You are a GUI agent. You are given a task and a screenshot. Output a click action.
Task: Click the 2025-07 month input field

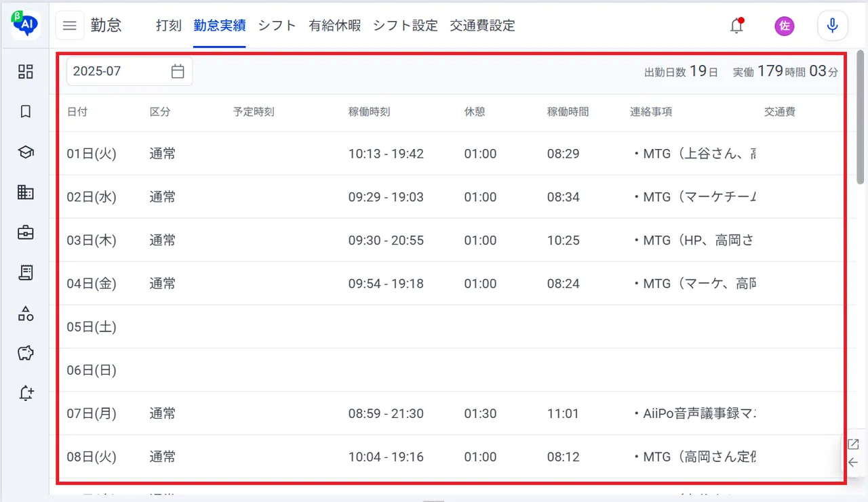pyautogui.click(x=130, y=71)
